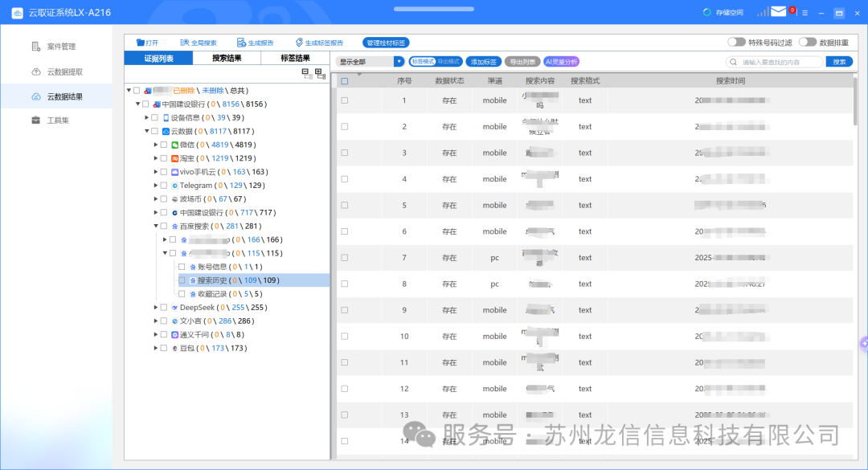This screenshot has height=470, width=868.
Task: Click the 微信 app icon in tree
Action: pos(174,145)
